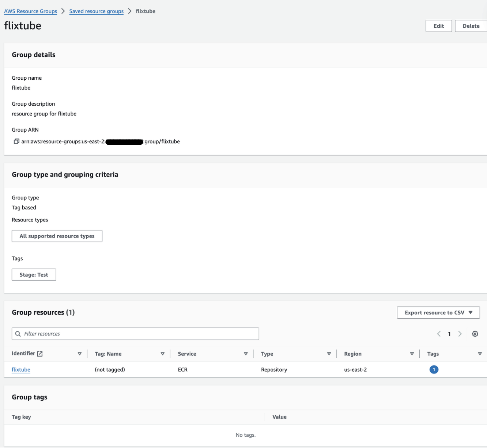Open tags badge for flixtube resource
The height and width of the screenshot is (448, 487).
pyautogui.click(x=434, y=369)
